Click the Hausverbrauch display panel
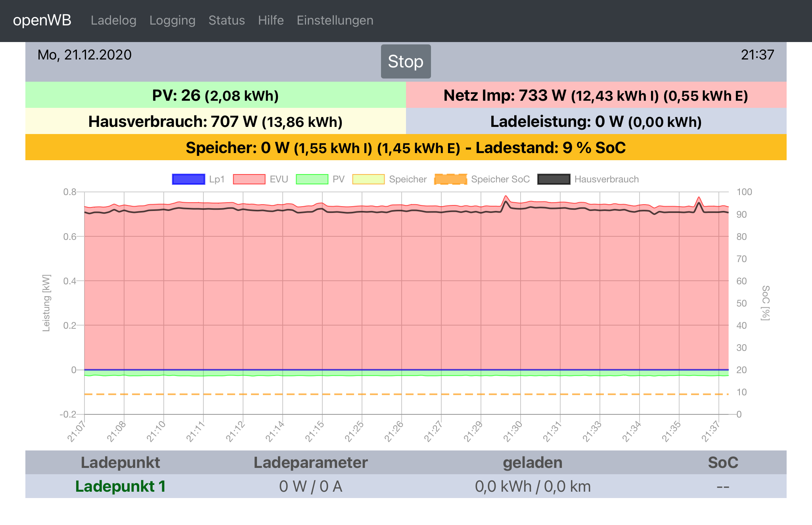 coord(215,121)
